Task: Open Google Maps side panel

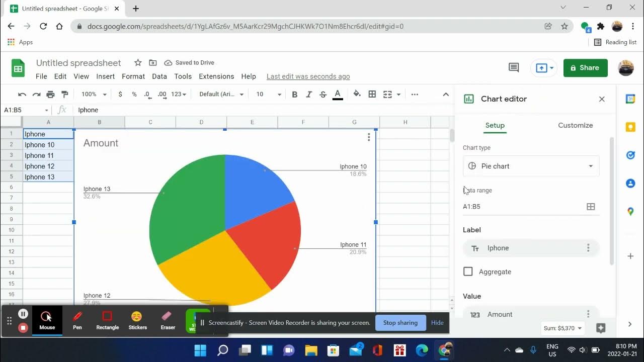Action: [630, 212]
